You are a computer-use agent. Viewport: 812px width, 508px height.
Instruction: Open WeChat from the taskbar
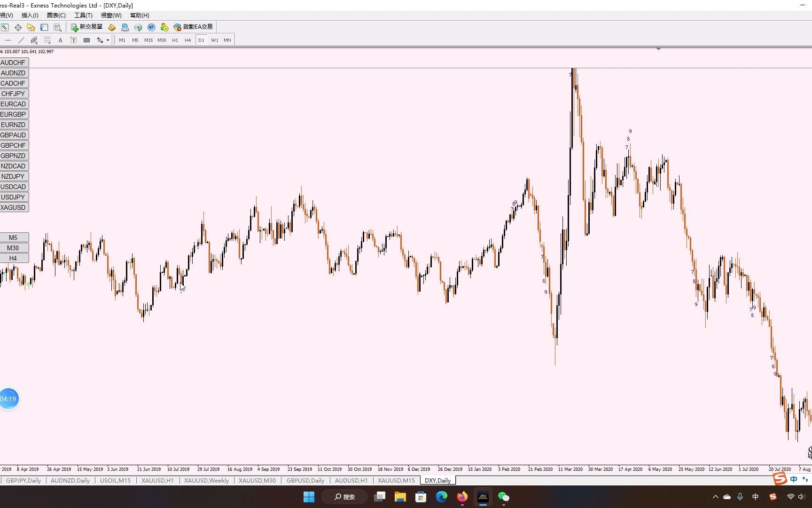(503, 497)
